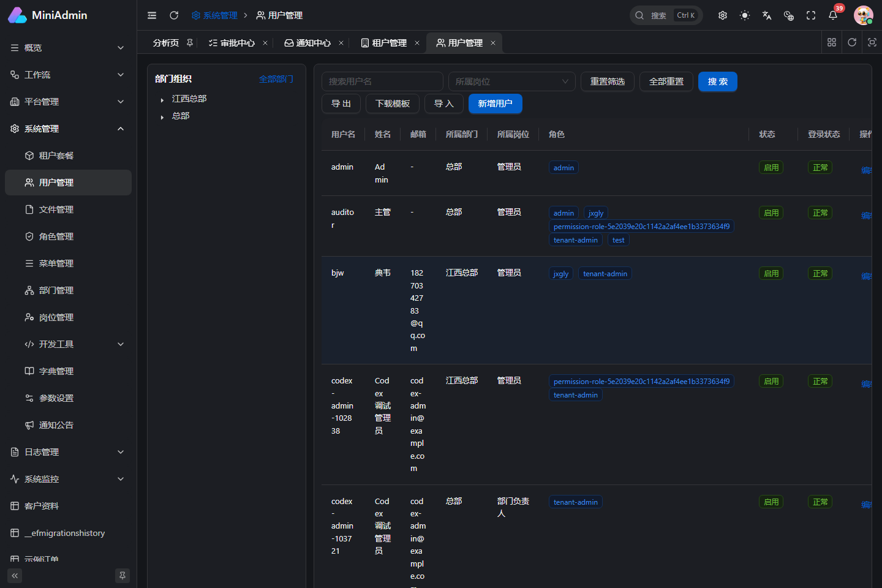The height and width of the screenshot is (588, 882).
Task: Open the settings gear in top bar
Action: coord(723,15)
